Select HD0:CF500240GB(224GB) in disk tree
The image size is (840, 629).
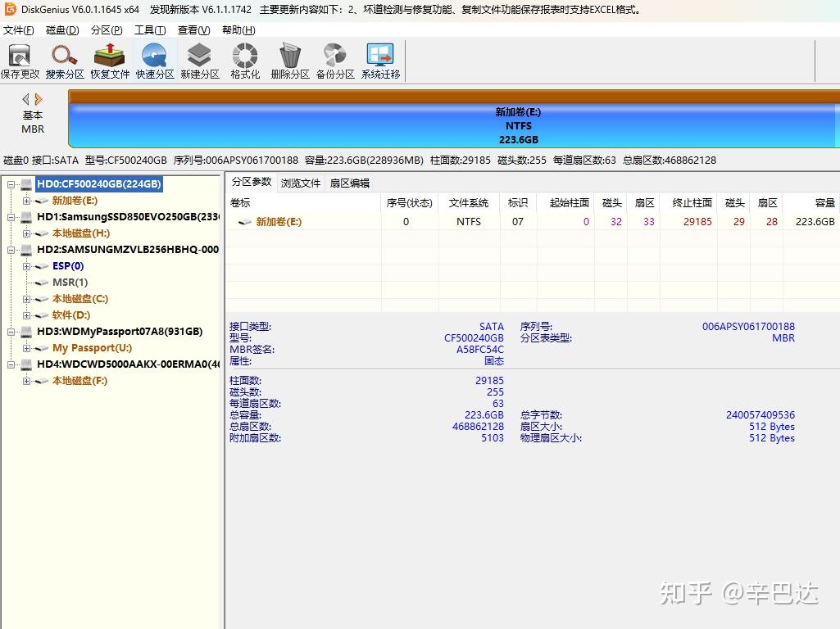tap(99, 184)
